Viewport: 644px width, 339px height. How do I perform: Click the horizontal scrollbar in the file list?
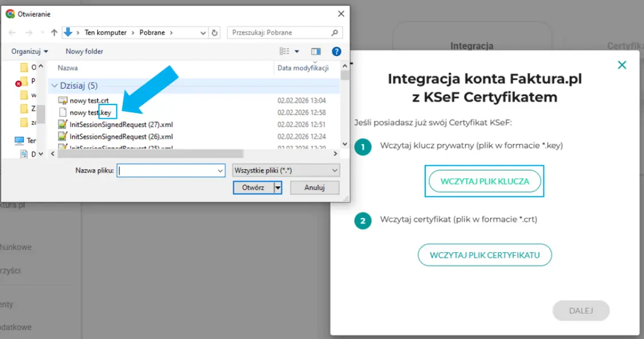click(x=148, y=153)
